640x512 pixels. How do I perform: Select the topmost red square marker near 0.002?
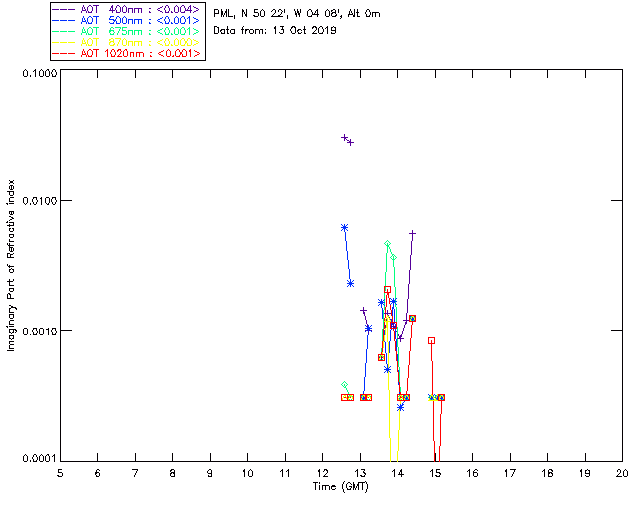pos(387,290)
